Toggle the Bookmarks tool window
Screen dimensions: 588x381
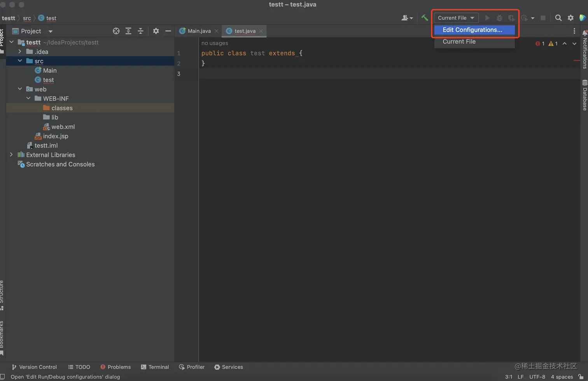click(x=2, y=338)
